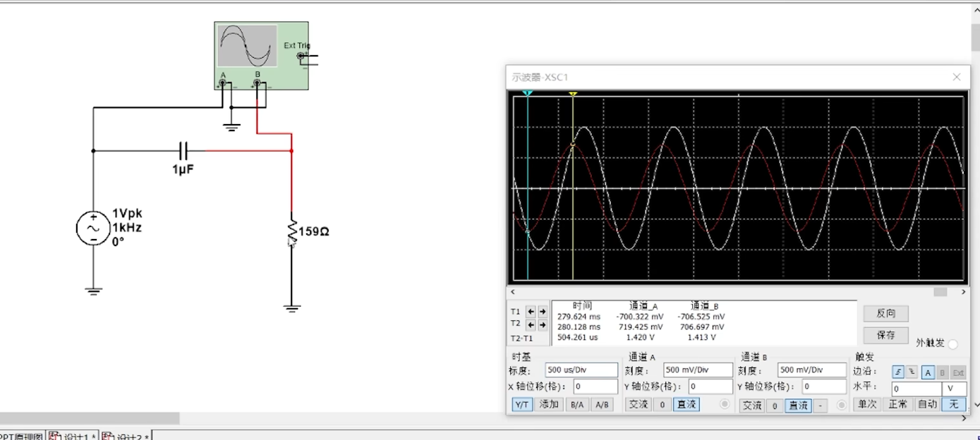Click ground symbol under oscilloscope
Image resolution: width=980 pixels, height=440 pixels.
[231, 128]
